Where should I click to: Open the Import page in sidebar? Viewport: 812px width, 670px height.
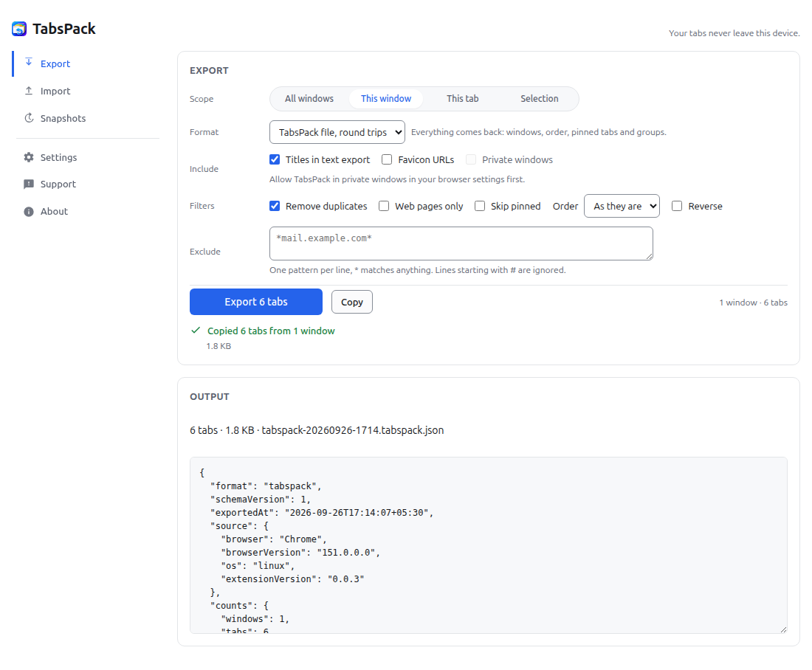(86, 91)
